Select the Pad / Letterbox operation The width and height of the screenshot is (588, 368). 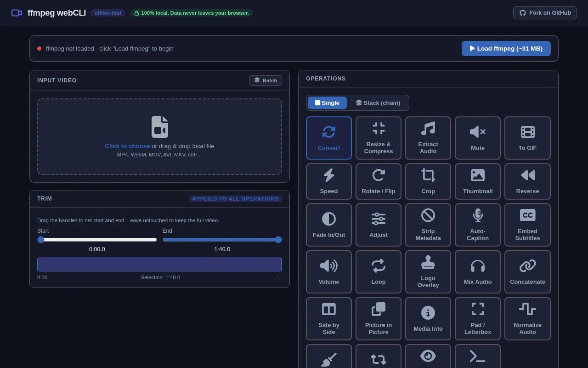pyautogui.click(x=478, y=319)
